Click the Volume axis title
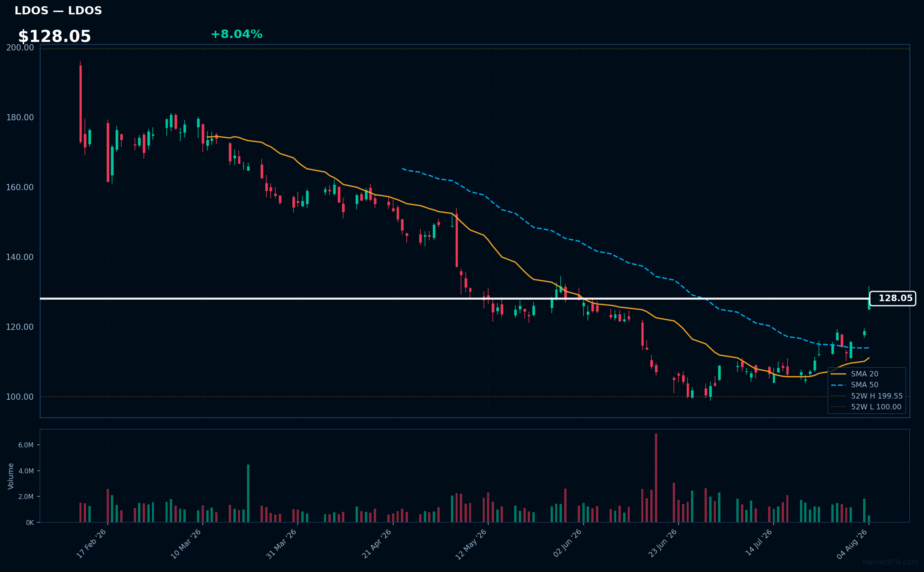The height and width of the screenshot is (572, 924). [11, 476]
